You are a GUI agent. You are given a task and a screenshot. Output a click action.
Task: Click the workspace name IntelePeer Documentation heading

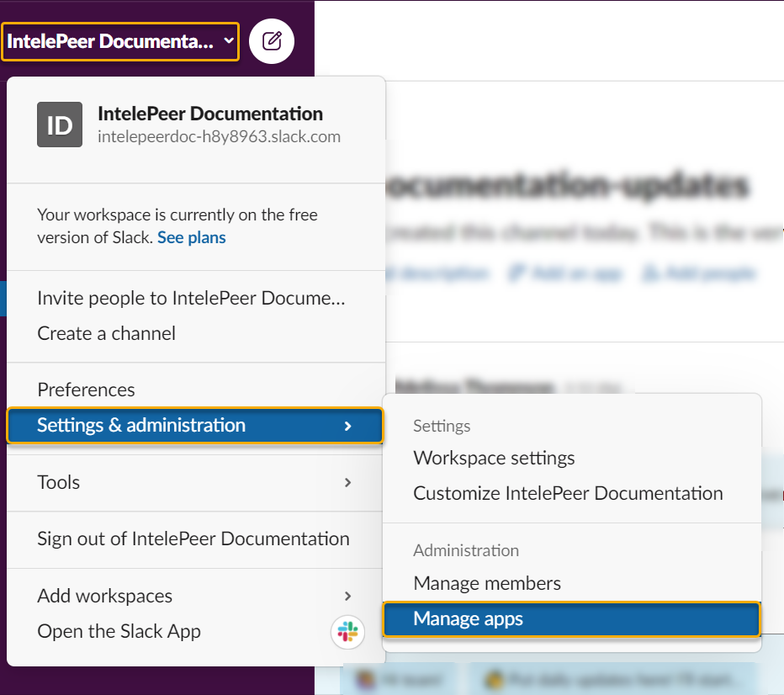point(210,114)
